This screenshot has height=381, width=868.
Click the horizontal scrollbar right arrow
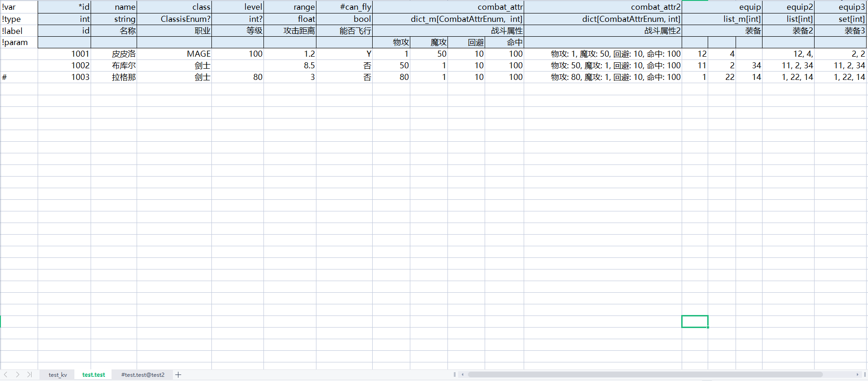[x=857, y=374]
